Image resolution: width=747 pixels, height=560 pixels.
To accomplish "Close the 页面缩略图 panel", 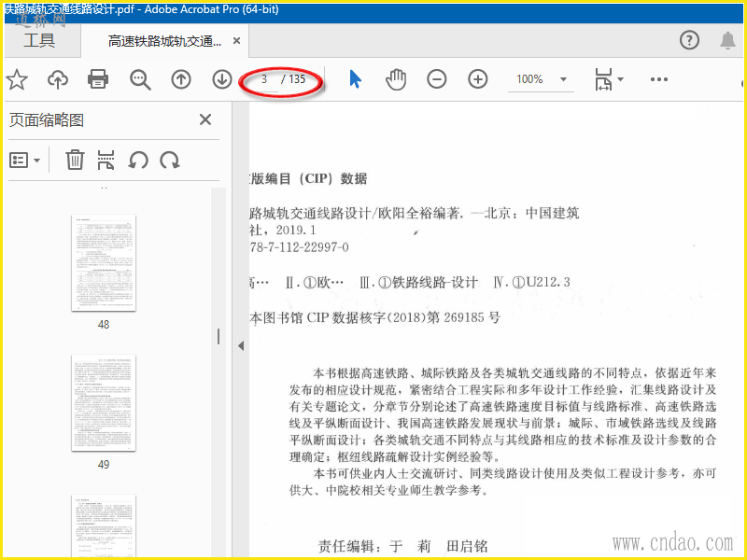I will click(x=205, y=119).
